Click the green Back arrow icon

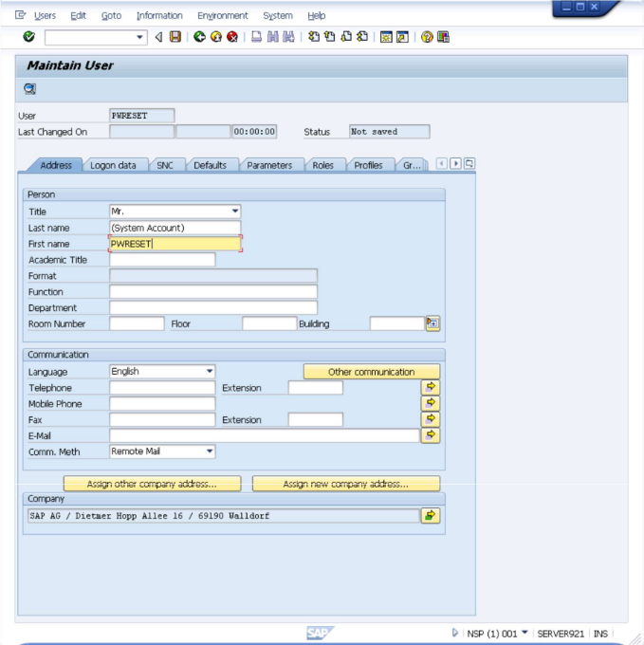(x=199, y=37)
